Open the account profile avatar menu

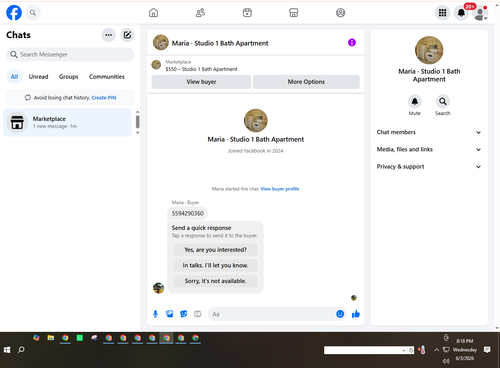point(480,13)
